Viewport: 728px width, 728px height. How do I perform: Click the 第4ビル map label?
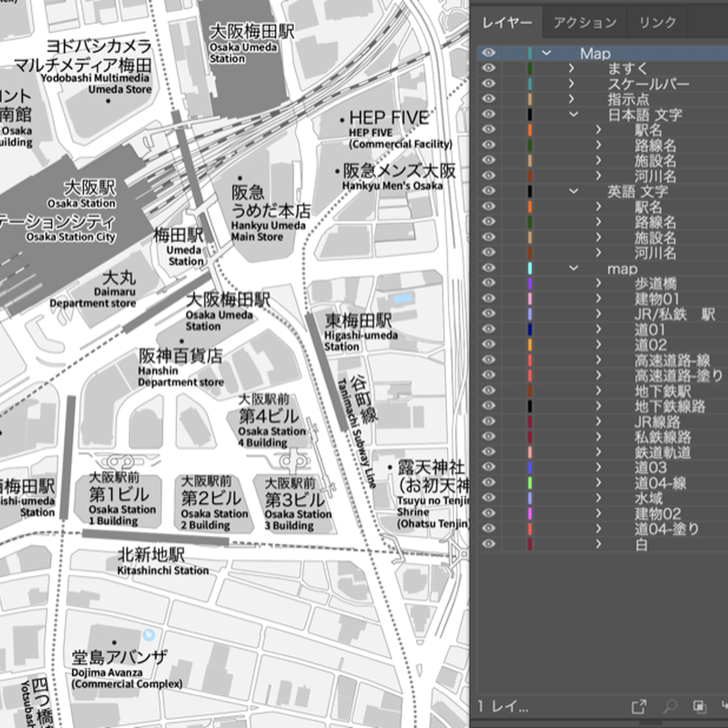click(x=269, y=415)
